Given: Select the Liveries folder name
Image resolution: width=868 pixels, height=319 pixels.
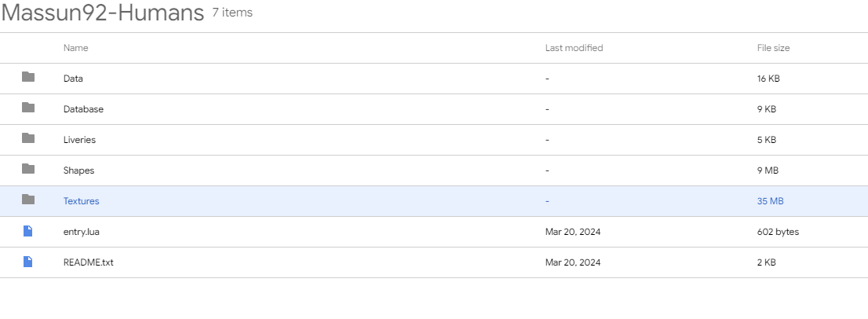Looking at the screenshot, I should coord(80,140).
